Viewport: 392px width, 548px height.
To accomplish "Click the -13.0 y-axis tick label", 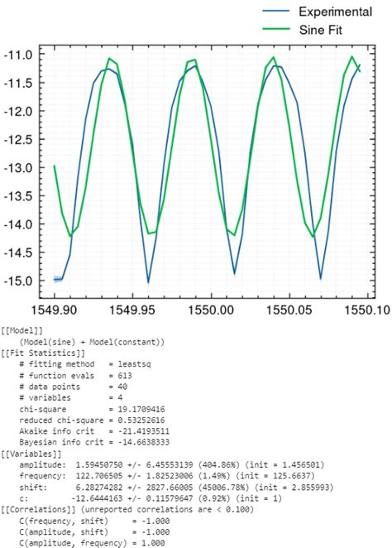I will pos(18,168).
